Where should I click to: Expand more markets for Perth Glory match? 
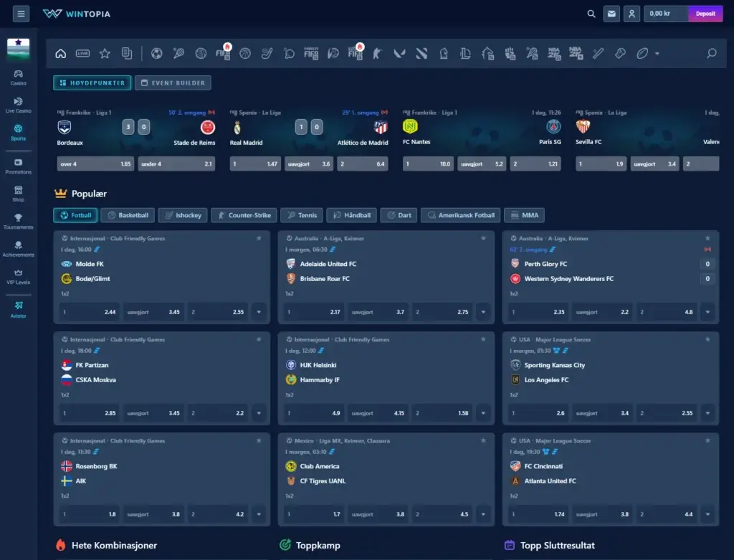click(707, 312)
